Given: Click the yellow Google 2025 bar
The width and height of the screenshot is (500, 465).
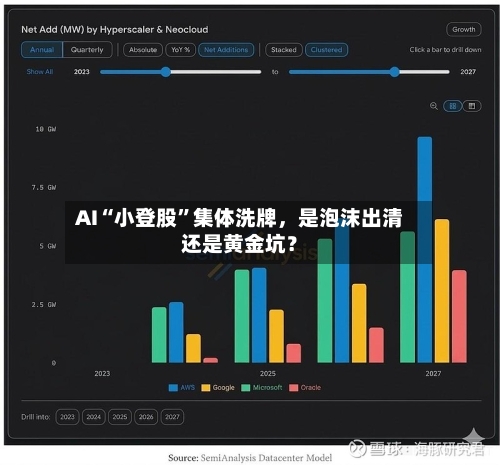Looking at the screenshot, I should tap(277, 336).
